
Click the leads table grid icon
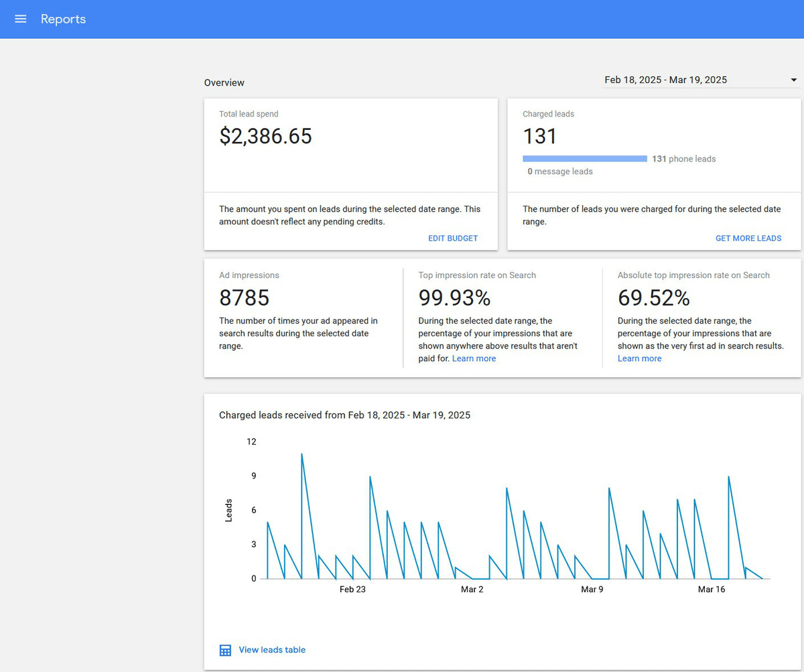225,650
